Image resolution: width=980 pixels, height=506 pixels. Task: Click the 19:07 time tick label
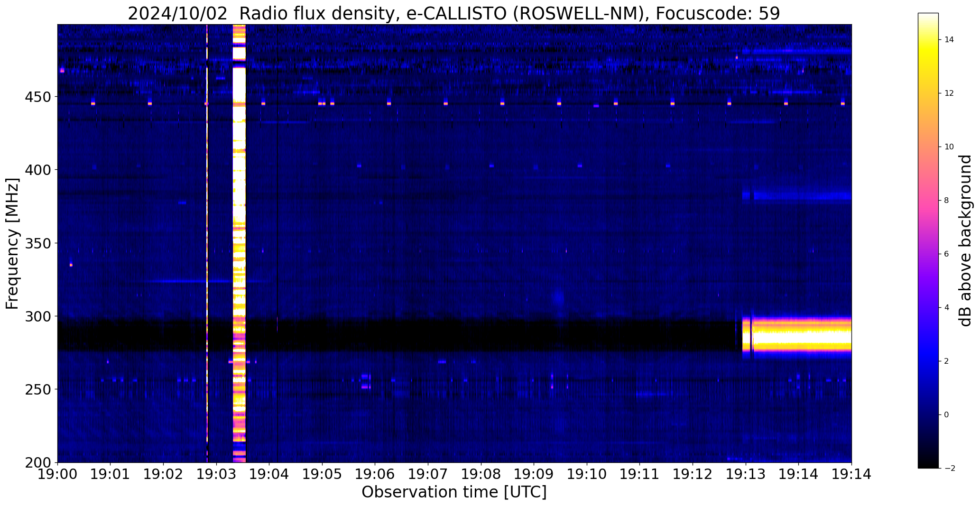click(x=428, y=474)
